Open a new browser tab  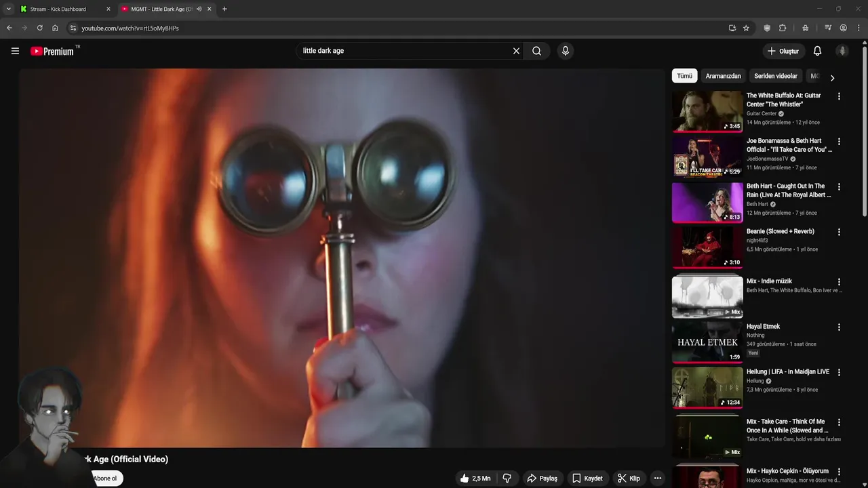(224, 9)
